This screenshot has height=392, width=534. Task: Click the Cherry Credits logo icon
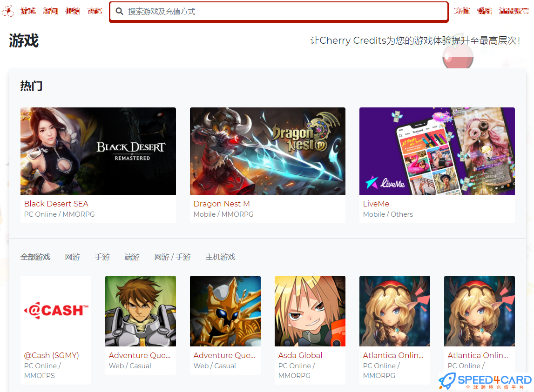[x=8, y=11]
